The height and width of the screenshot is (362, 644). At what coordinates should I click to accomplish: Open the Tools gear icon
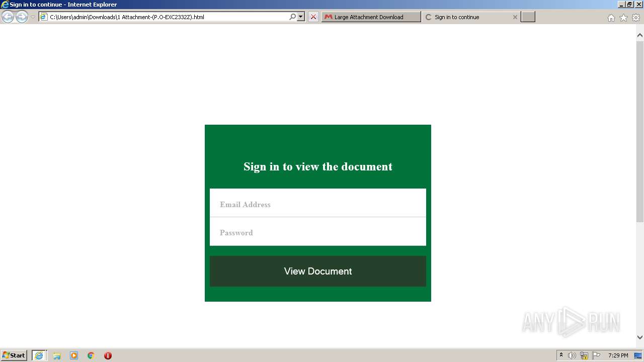coord(636,18)
